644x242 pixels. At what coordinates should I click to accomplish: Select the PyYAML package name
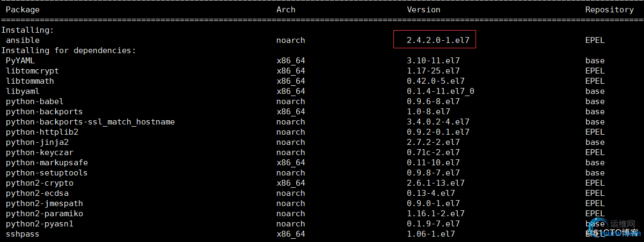pos(20,61)
